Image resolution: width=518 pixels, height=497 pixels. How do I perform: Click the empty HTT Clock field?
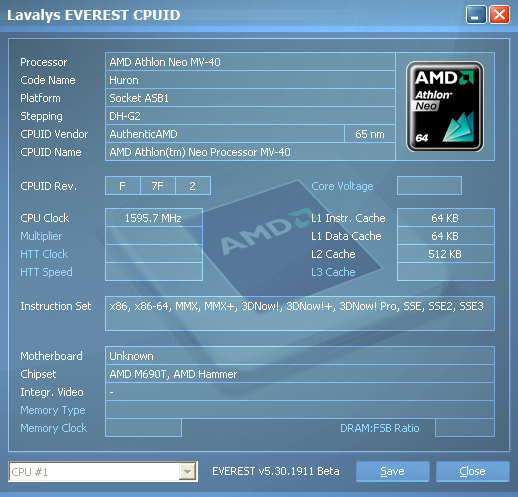154,254
